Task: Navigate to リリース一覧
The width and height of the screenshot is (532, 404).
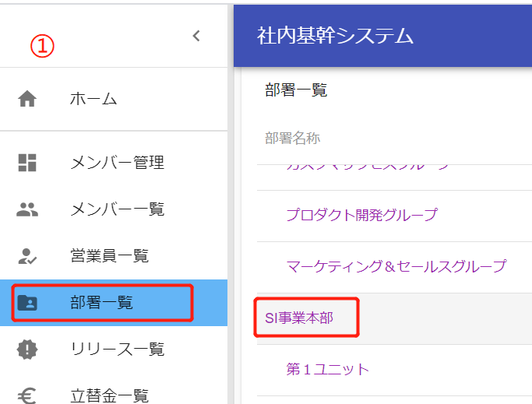Action: [117, 349]
